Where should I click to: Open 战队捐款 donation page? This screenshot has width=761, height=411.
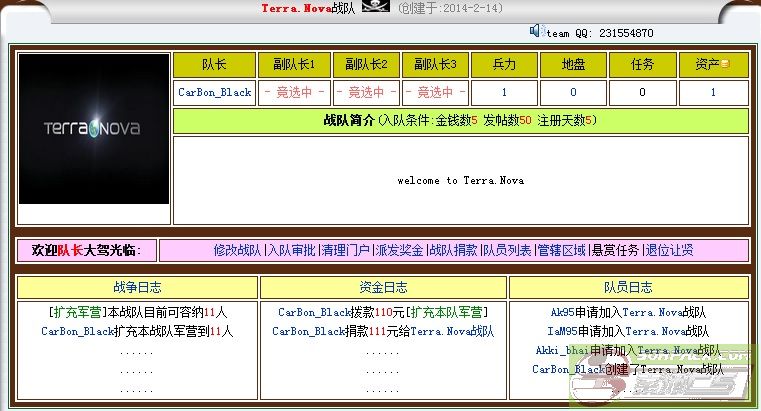453,250
